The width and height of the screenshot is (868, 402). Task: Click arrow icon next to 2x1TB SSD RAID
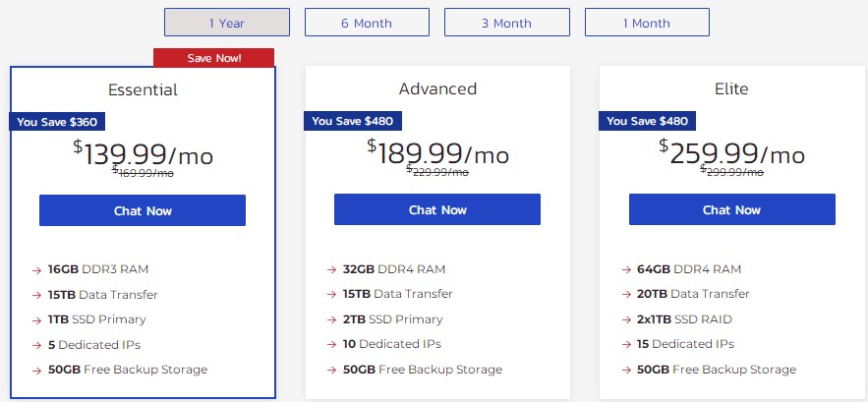626,319
